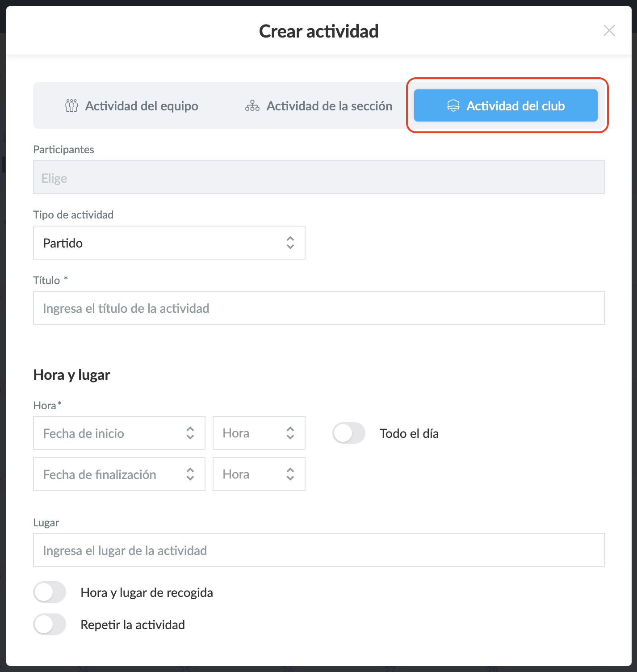Click the Título input field
Screen dimensions: 637x672
coord(318,308)
